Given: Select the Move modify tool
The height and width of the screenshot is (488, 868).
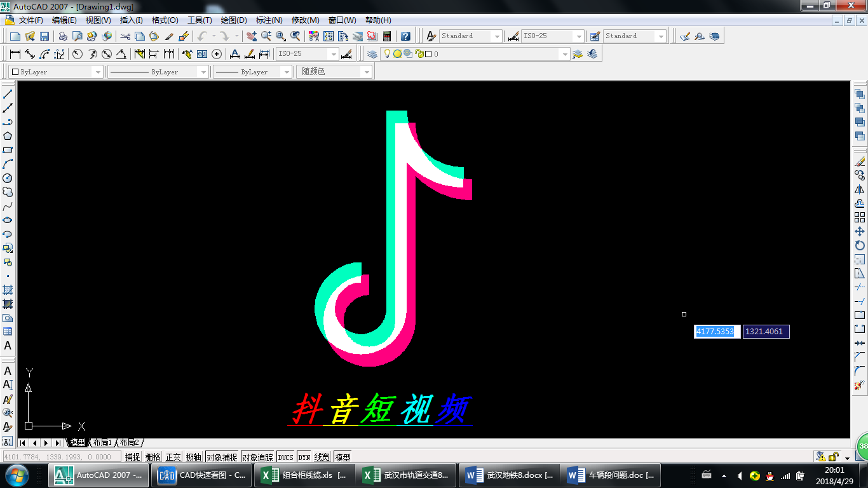Looking at the screenshot, I should tap(860, 231).
